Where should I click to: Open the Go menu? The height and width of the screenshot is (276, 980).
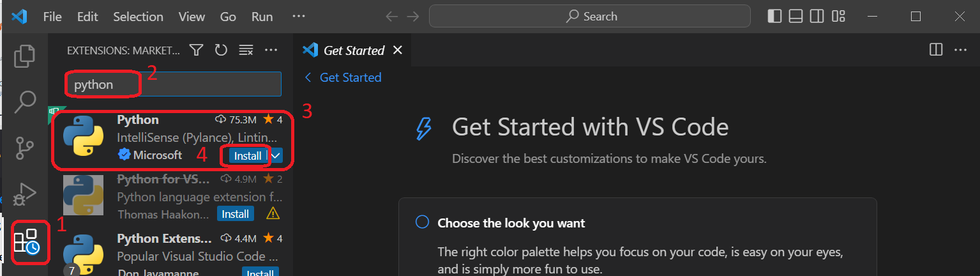229,17
